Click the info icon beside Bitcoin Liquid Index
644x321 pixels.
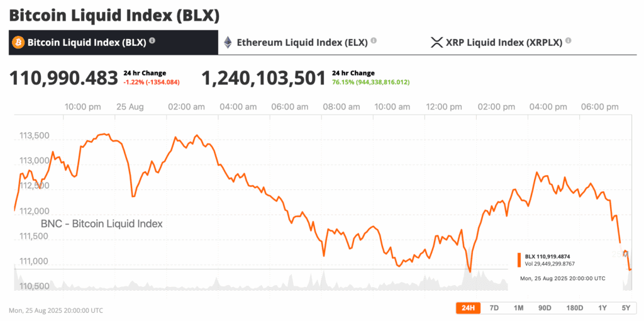tap(152, 42)
